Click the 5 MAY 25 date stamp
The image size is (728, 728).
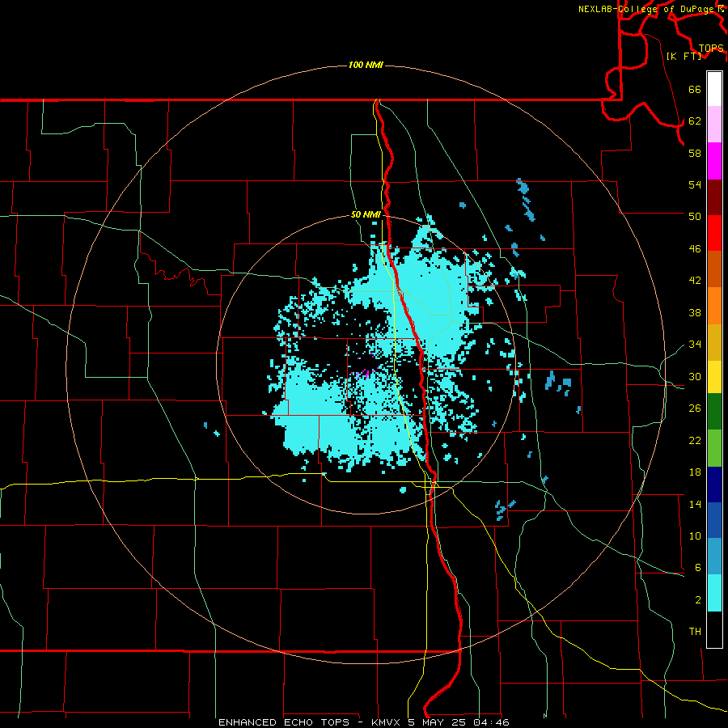[x=438, y=722]
